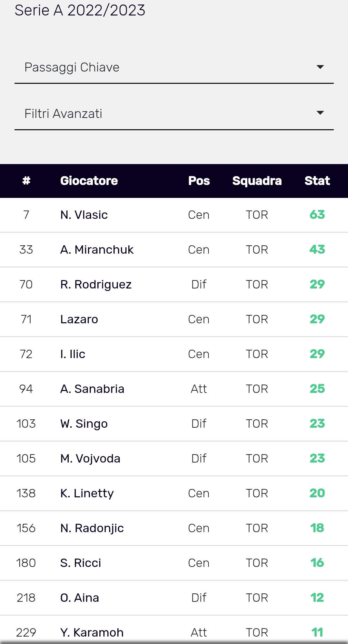Open W. Singo's player entry
Screen dimensions: 348x644
(x=84, y=424)
